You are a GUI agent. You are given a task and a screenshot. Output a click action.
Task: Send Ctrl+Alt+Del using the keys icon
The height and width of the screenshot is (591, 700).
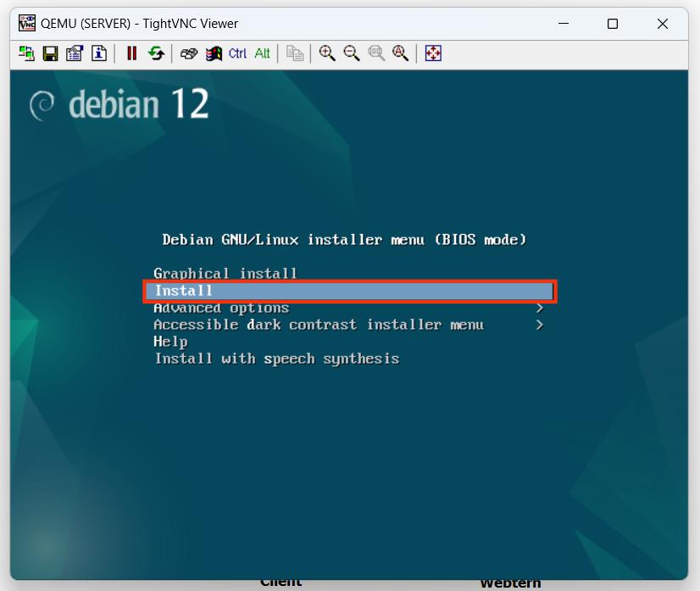coord(189,53)
